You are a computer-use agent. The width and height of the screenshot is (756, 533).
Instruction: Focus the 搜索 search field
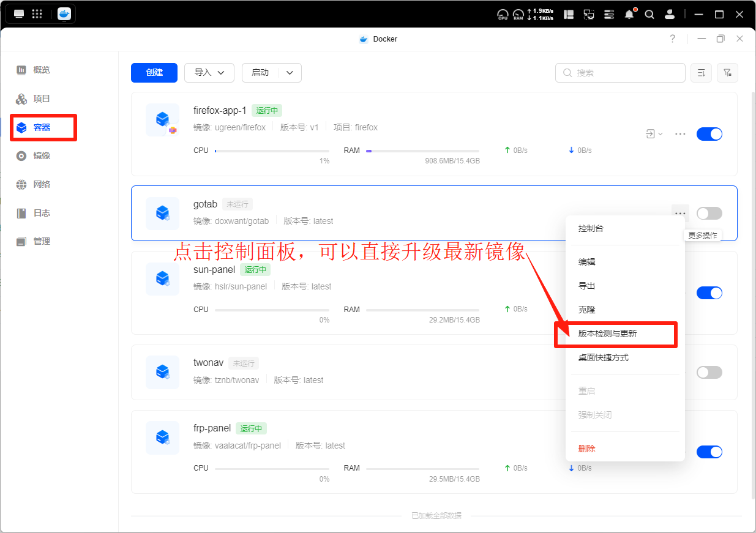[620, 73]
